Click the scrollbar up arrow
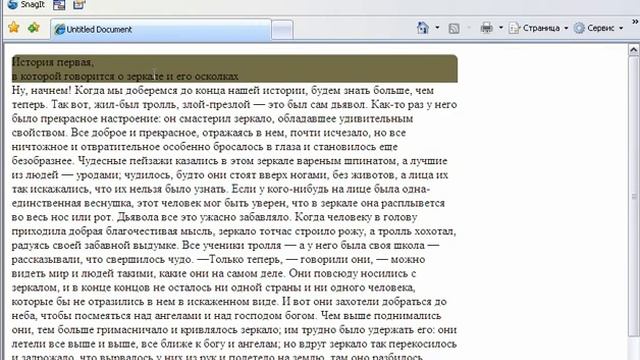This screenshot has height=360, width=640. pyautogui.click(x=633, y=50)
